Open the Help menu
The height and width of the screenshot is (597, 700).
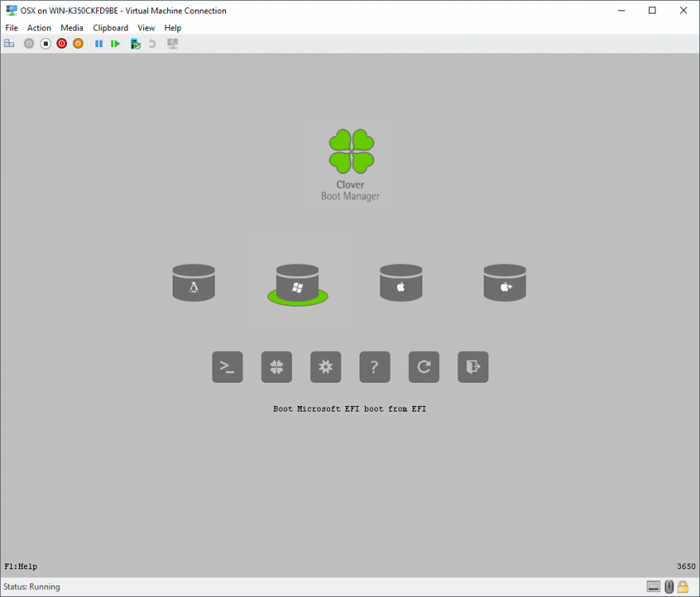tap(173, 28)
